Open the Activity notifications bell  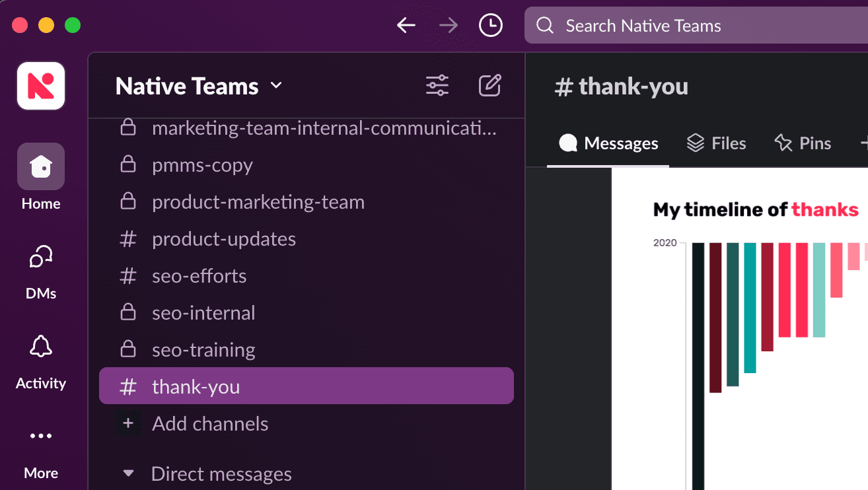point(41,361)
